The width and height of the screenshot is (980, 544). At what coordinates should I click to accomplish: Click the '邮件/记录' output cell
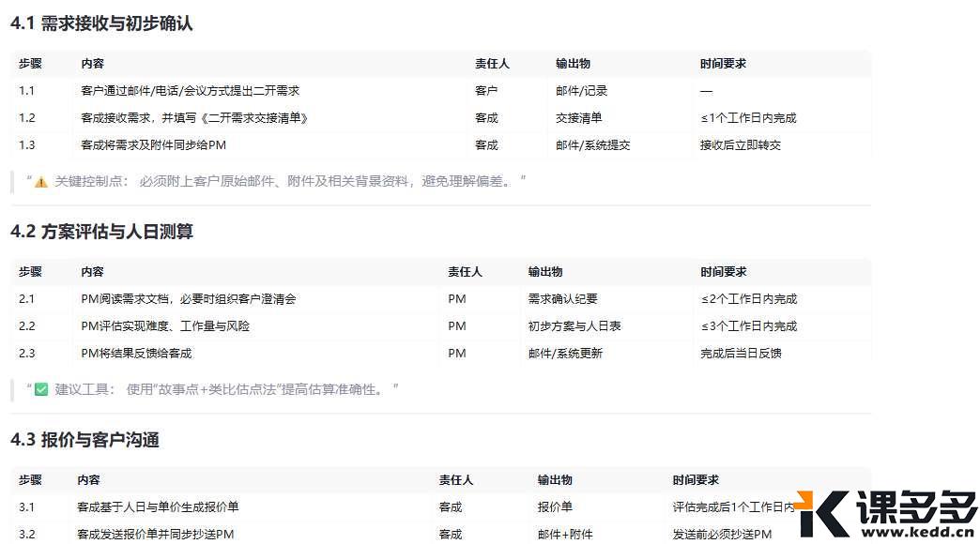tap(582, 91)
